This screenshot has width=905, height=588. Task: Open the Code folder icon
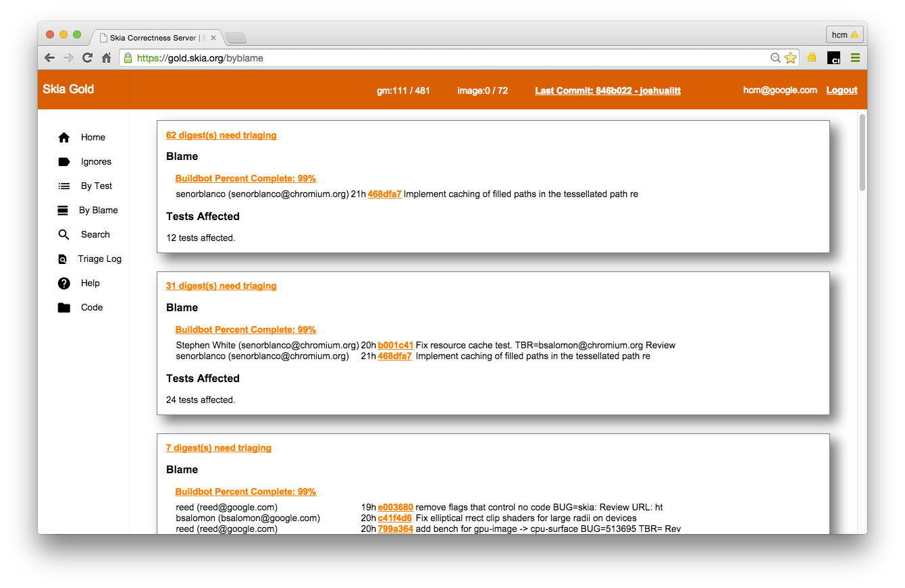click(x=64, y=308)
